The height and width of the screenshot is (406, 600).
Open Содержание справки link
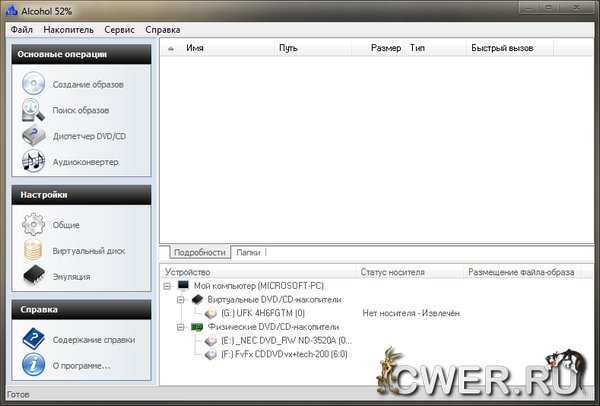[94, 340]
